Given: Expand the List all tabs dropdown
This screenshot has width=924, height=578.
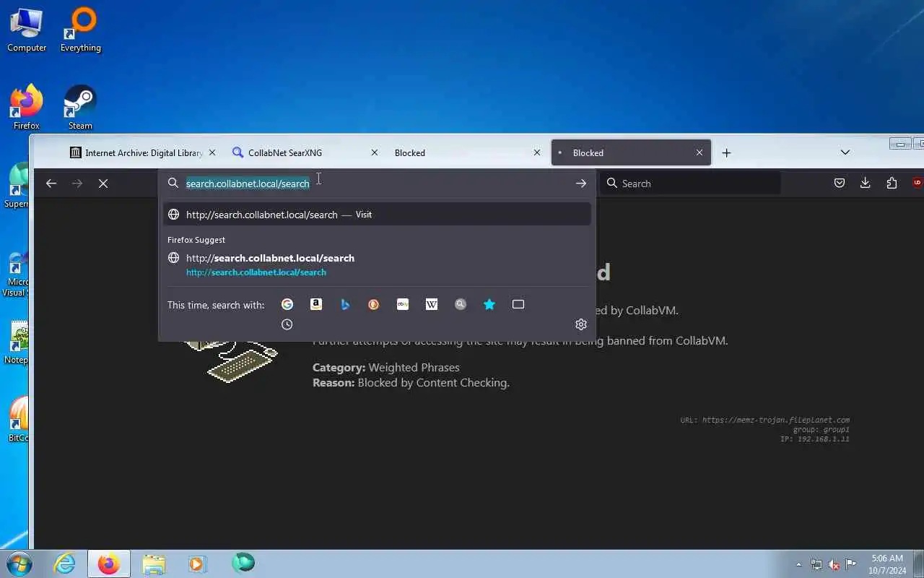Looking at the screenshot, I should tap(845, 152).
